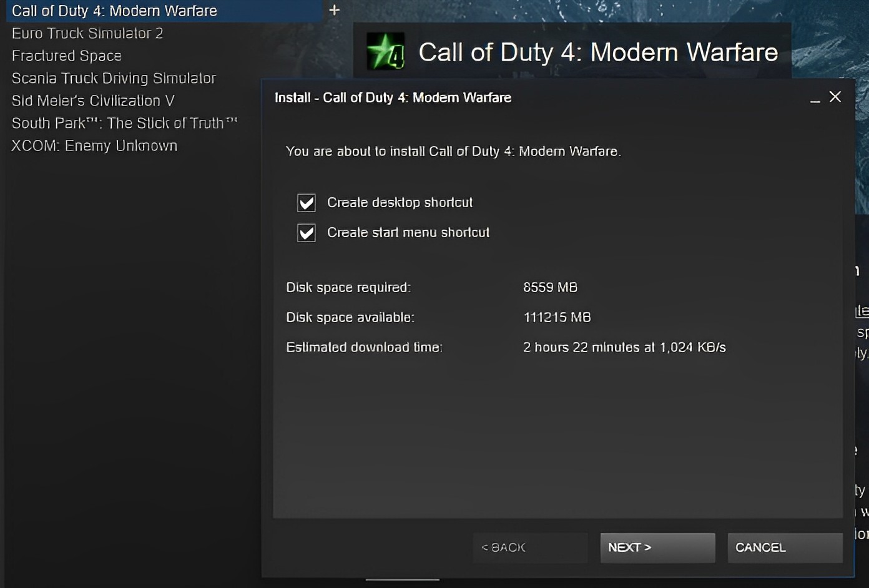Uncheck Create desktop shortcut
Screen dimensions: 869x588
[x=307, y=203]
